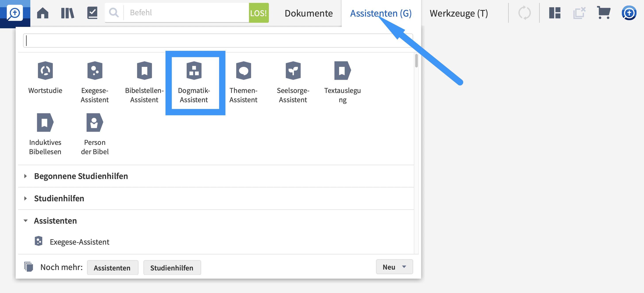Viewport: 644px width, 293px height.
Task: Open the checklist reading plan icon
Action: coord(92,13)
